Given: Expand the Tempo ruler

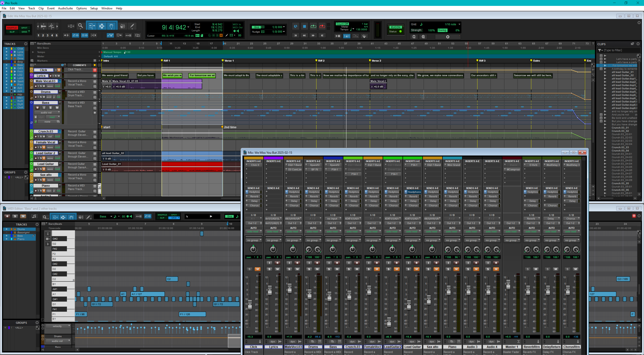Looking at the screenshot, I should tap(33, 52).
